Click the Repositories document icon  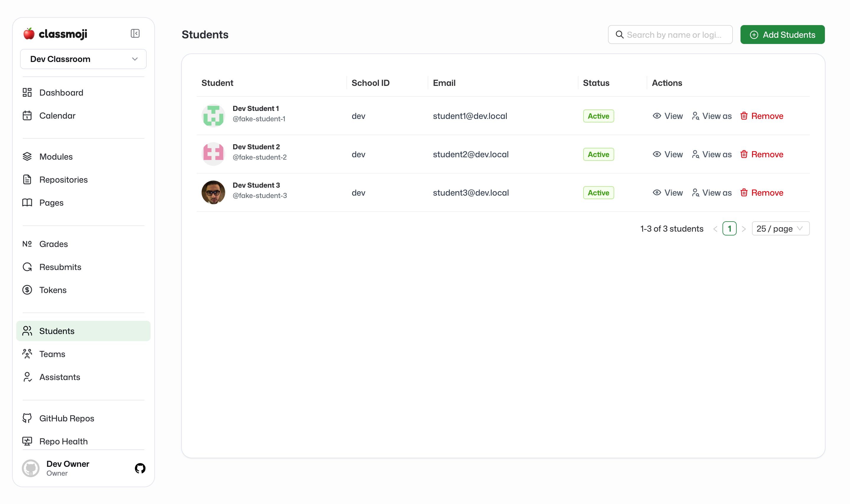[x=27, y=179]
